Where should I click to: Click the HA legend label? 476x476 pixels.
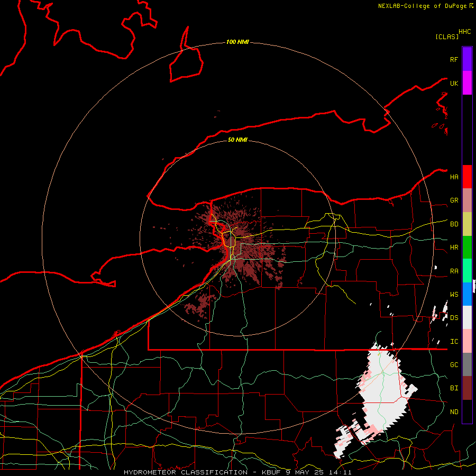pos(454,177)
